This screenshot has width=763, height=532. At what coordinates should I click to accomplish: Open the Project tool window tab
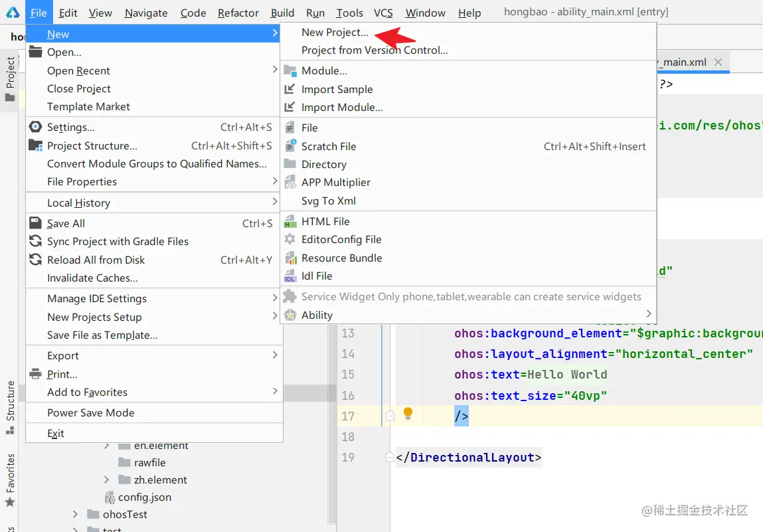pyautogui.click(x=10, y=80)
